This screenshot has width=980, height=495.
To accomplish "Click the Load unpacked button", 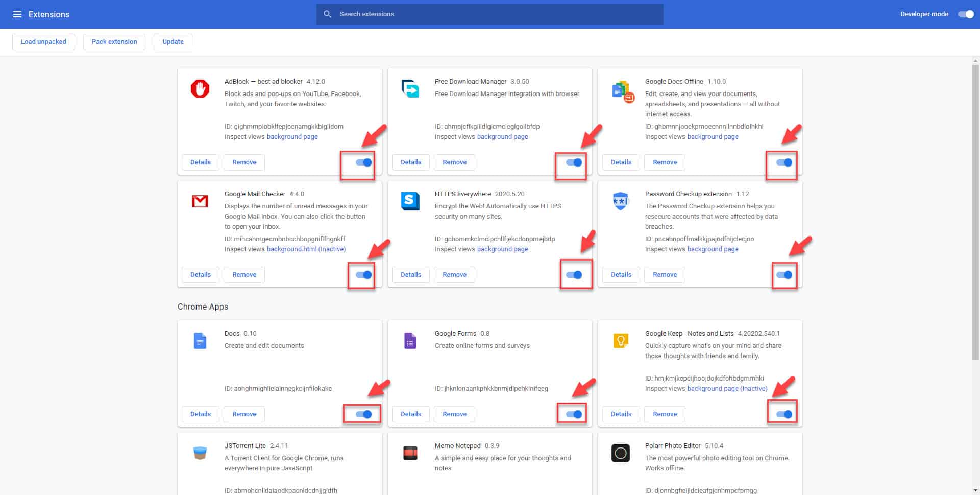I will coord(43,42).
